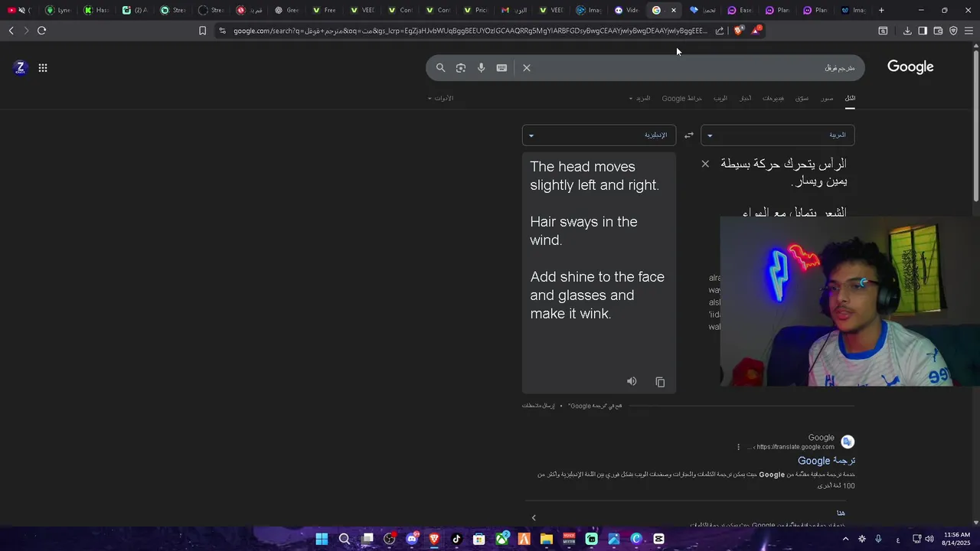Open volume control in system tray
This screenshot has height=551, width=980.
point(929,539)
